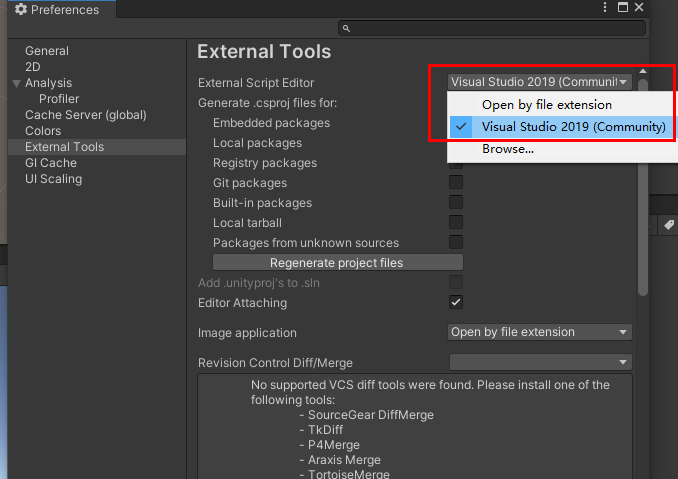Viewport: 678px width, 479px height.
Task: Click Regenerate project files button
Action: tap(338, 262)
